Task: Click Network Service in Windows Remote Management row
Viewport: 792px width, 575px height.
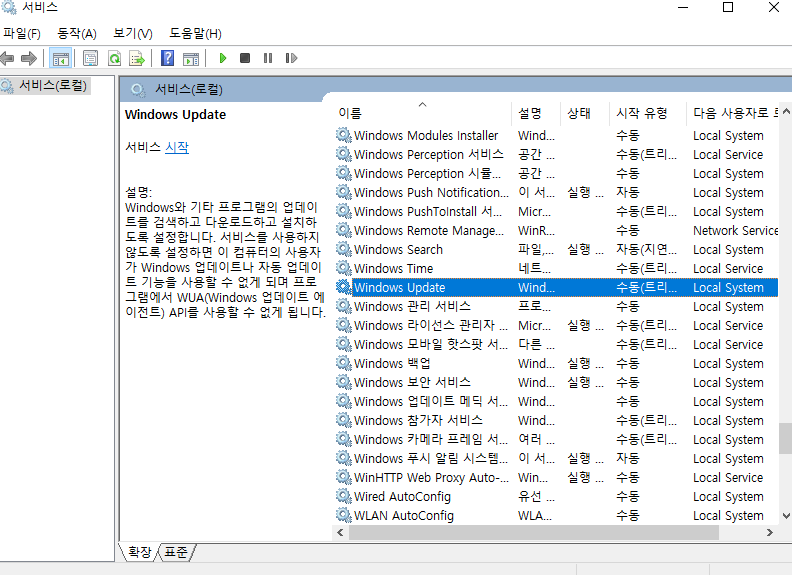Action: [x=735, y=230]
